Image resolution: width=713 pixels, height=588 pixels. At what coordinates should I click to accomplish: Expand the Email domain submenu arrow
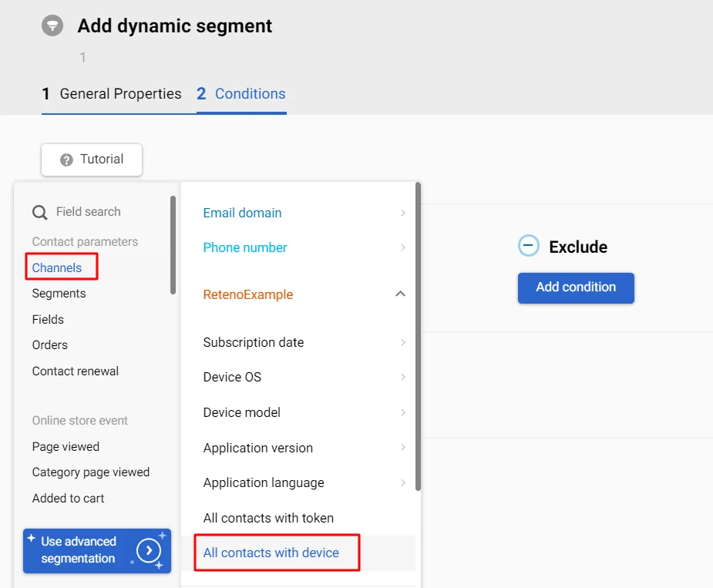pyautogui.click(x=403, y=213)
